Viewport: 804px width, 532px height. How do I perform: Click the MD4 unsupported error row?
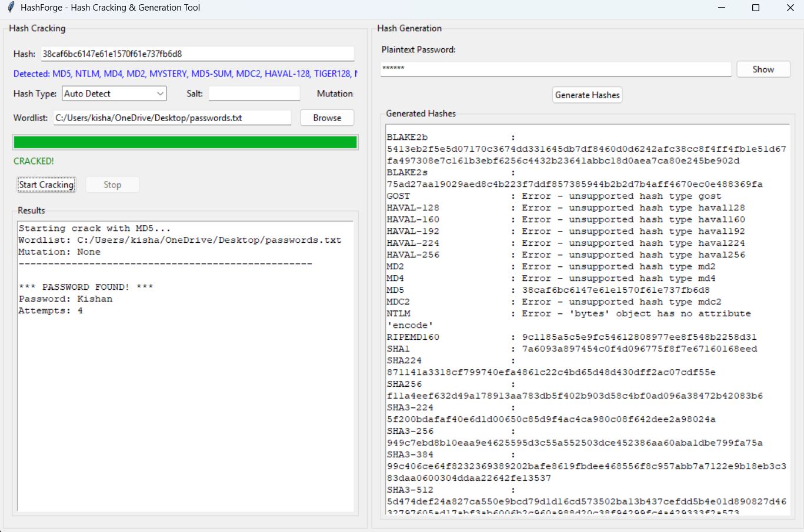[x=551, y=278]
